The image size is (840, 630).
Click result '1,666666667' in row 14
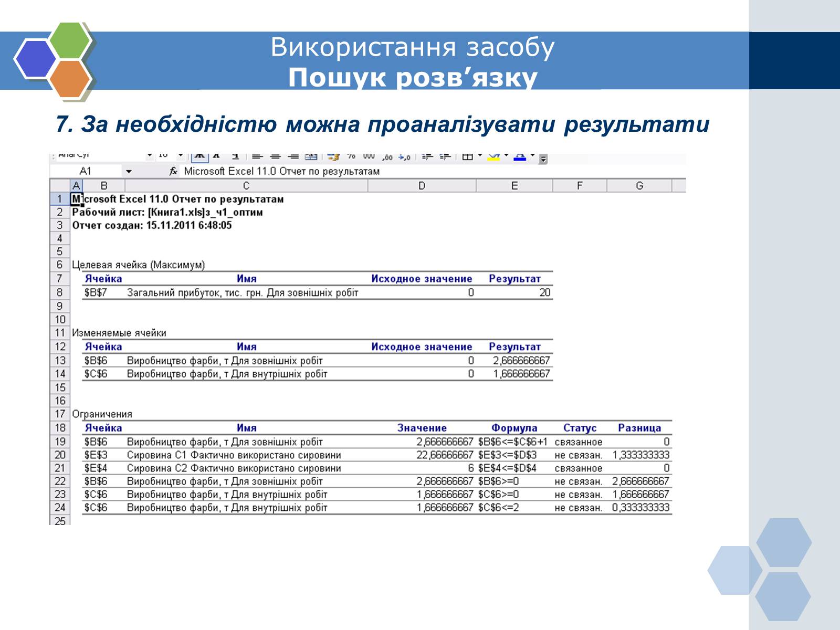coord(521,374)
